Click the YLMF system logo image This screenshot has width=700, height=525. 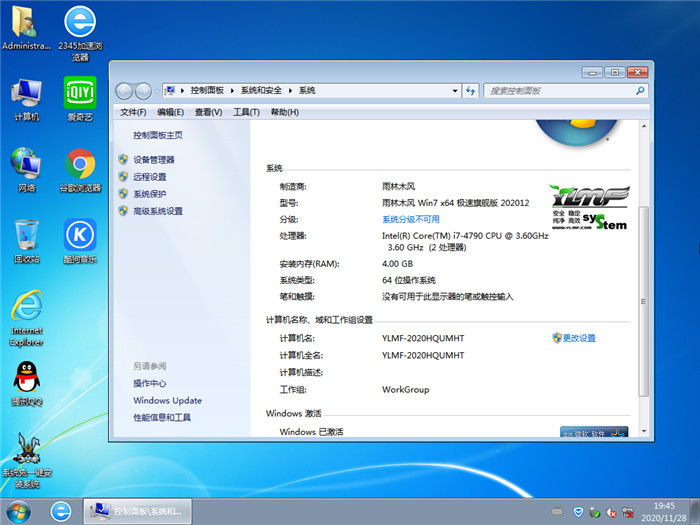590,208
